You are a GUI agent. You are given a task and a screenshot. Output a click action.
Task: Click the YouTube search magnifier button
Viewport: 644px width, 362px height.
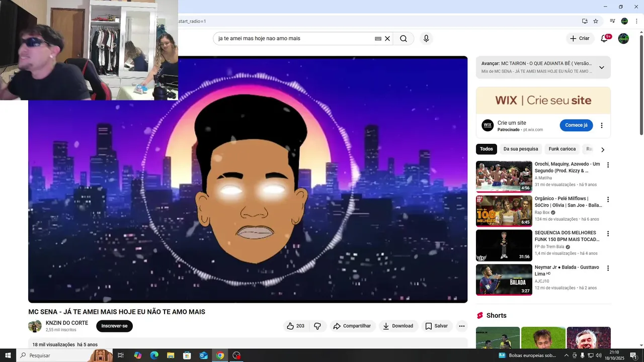click(x=404, y=39)
